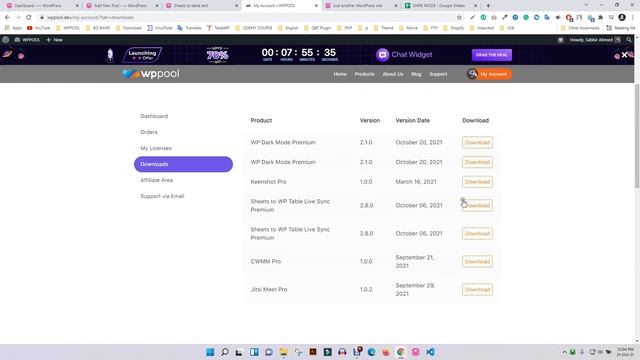Open the Apps shortcut in bookmarks bar
The height and width of the screenshot is (360, 640).
click(13, 28)
